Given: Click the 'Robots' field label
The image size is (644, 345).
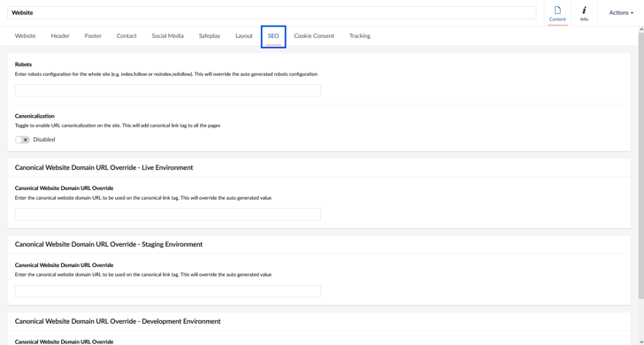Looking at the screenshot, I should tap(23, 65).
